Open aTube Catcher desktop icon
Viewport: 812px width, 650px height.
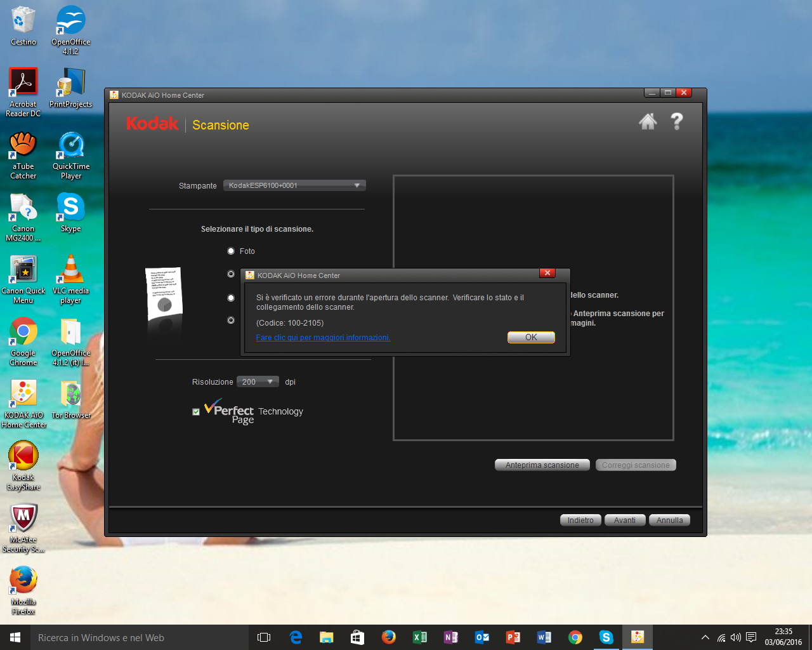tap(23, 154)
